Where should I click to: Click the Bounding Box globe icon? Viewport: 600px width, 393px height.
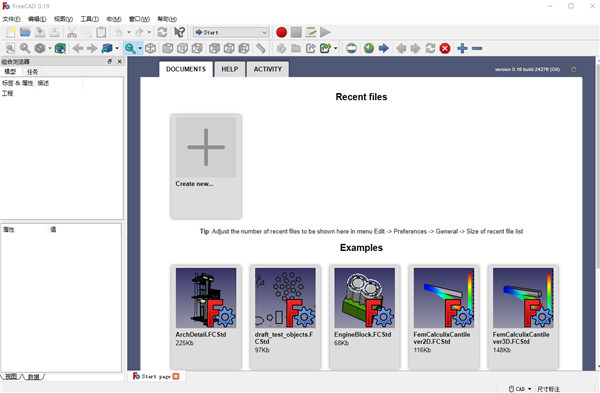click(60, 48)
